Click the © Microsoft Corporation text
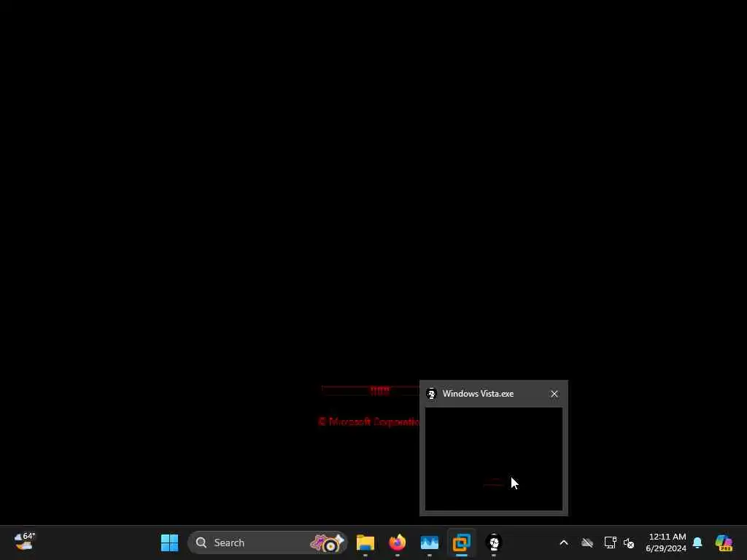This screenshot has width=747, height=560. pos(368,422)
